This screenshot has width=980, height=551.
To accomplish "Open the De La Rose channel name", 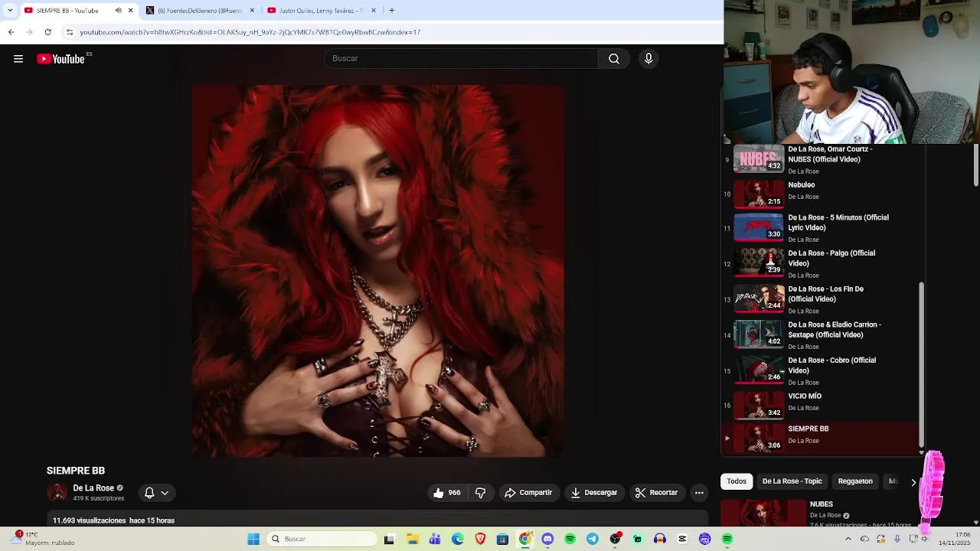I will tap(93, 488).
